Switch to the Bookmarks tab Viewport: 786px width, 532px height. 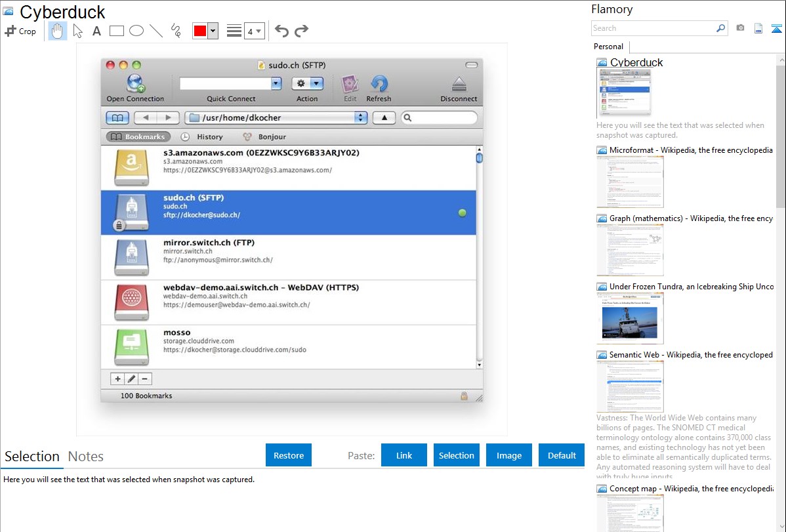138,137
